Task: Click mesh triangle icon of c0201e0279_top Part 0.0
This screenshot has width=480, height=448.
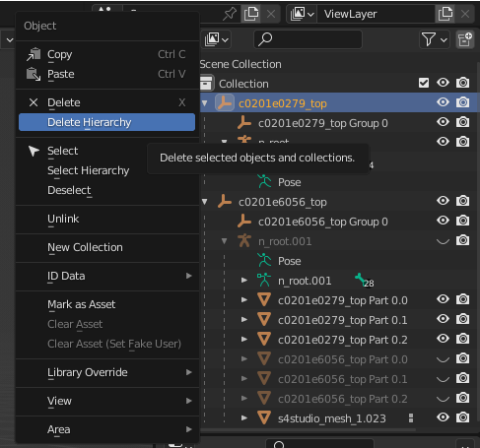Action: pyautogui.click(x=264, y=300)
